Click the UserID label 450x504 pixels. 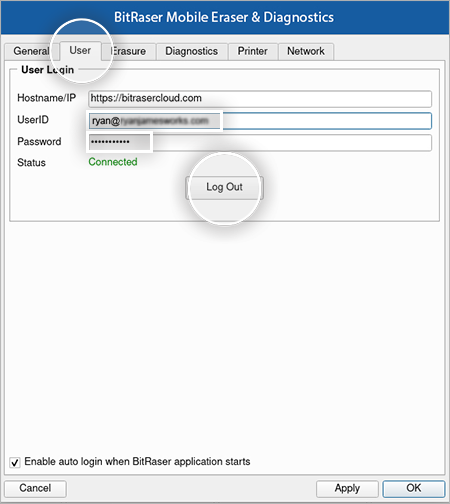click(33, 120)
